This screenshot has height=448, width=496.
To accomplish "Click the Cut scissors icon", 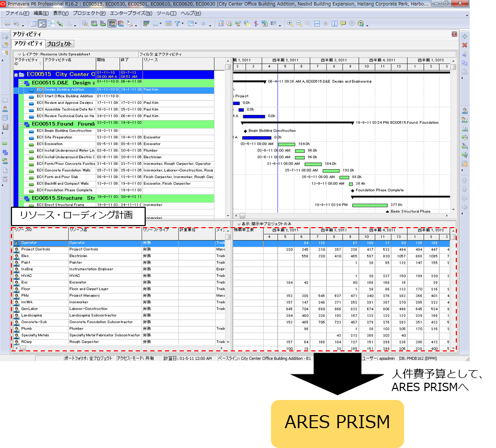I will tap(465, 54).
